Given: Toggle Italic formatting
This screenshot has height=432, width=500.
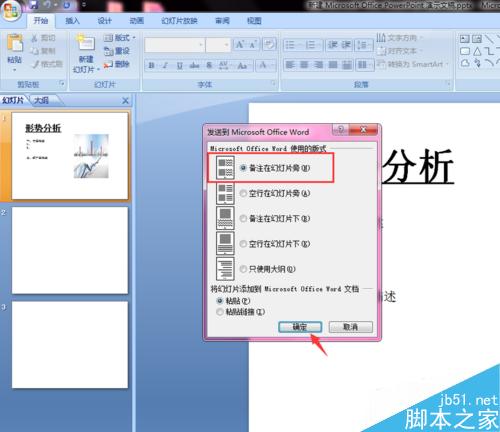Looking at the screenshot, I should 165,65.
